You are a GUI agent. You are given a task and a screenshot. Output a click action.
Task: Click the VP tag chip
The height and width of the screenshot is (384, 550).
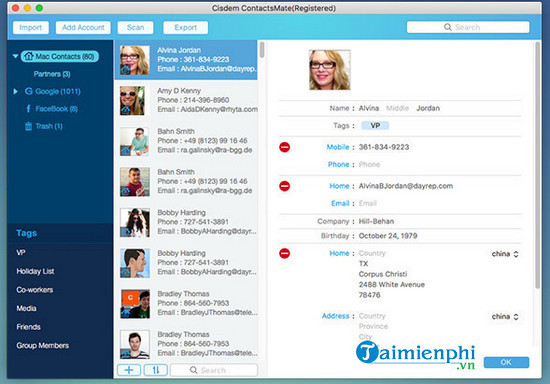(x=375, y=126)
